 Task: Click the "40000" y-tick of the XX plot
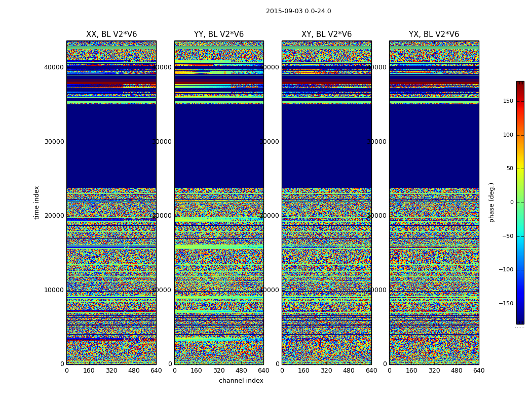[54, 67]
